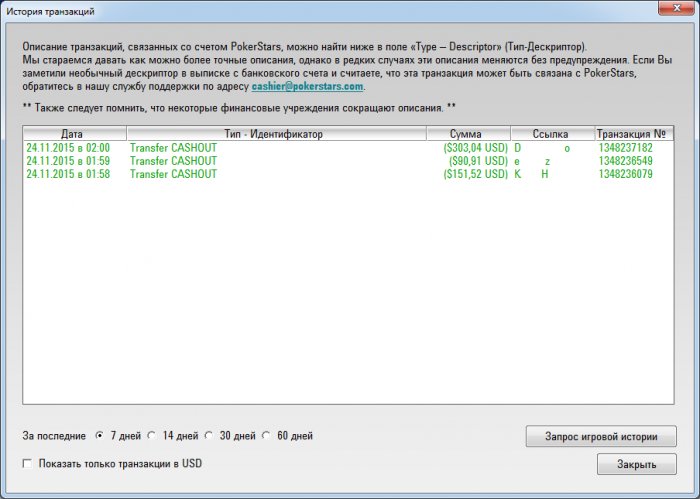The height and width of the screenshot is (499, 700).
Task: Open the cashier@pokerstars.com email link
Action: coord(307,86)
